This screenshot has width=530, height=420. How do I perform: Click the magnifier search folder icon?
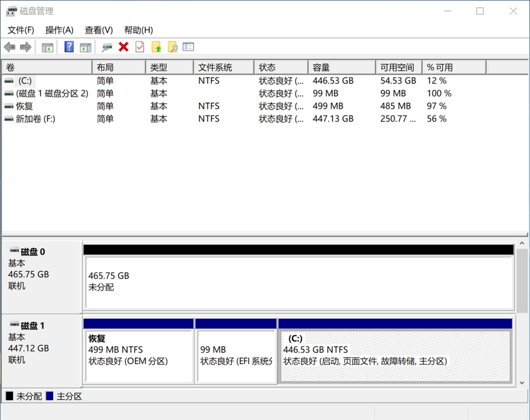pos(172,47)
